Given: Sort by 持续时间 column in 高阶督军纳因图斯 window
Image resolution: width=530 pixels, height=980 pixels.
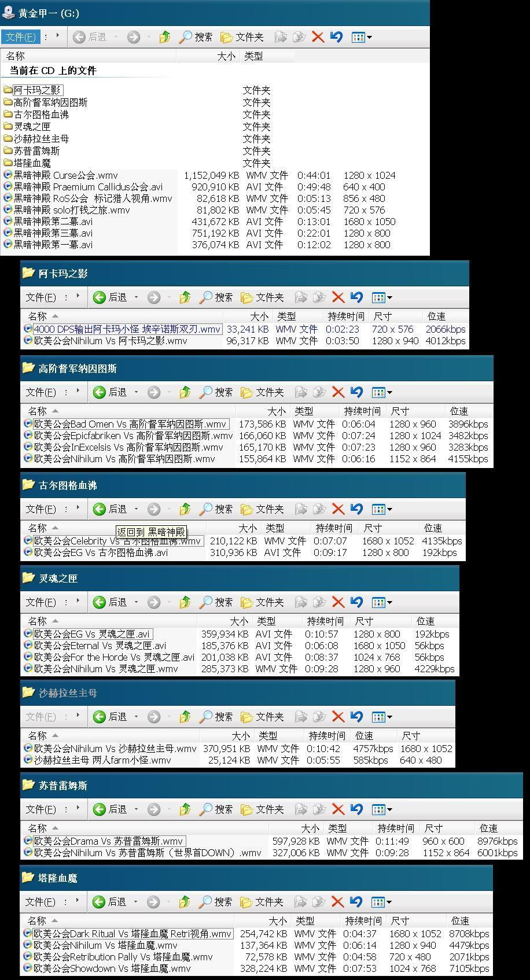Looking at the screenshot, I should (362, 411).
